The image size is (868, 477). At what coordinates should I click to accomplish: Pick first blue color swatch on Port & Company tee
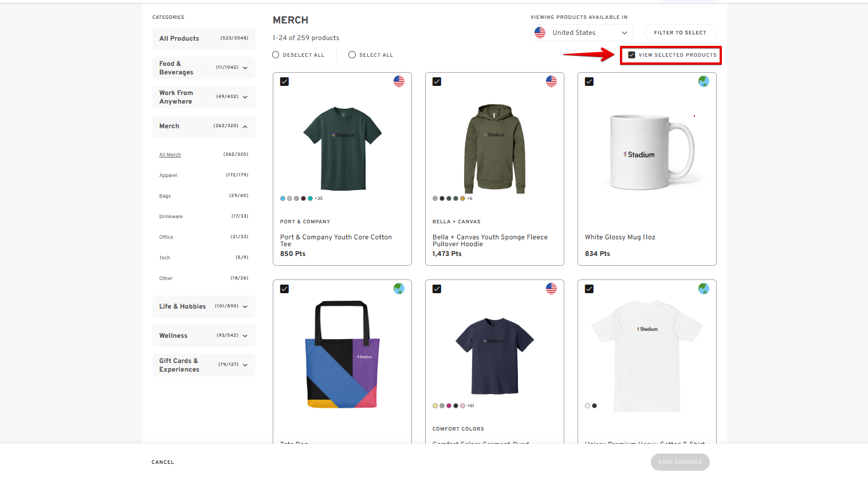click(x=282, y=199)
